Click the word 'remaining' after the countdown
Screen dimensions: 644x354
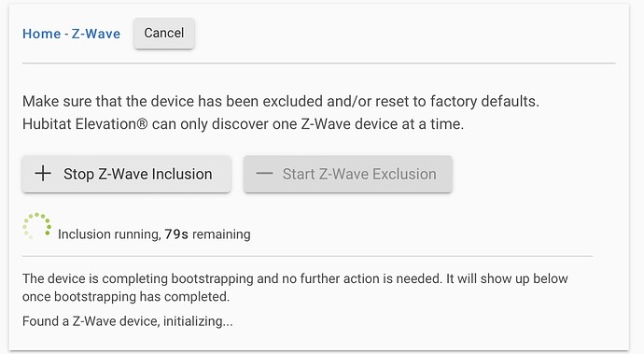pos(221,234)
